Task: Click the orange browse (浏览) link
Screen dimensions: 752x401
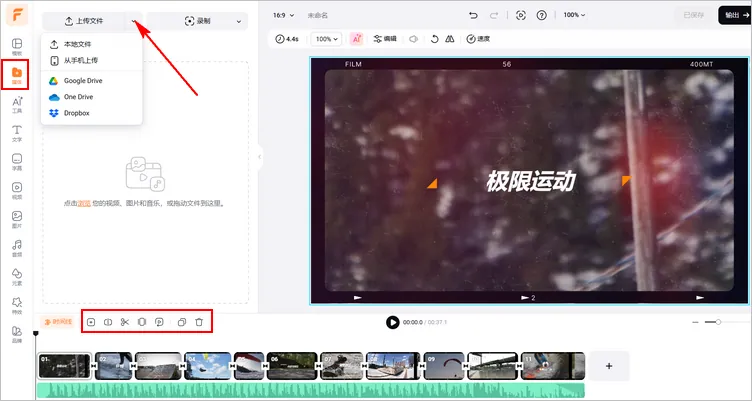Action: (84, 203)
